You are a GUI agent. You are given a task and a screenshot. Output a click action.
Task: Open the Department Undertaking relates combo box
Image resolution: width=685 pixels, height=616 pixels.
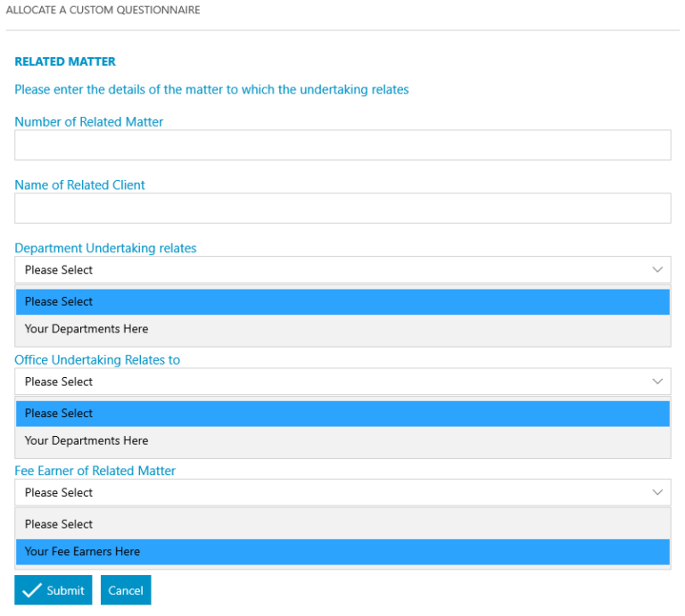pos(342,269)
